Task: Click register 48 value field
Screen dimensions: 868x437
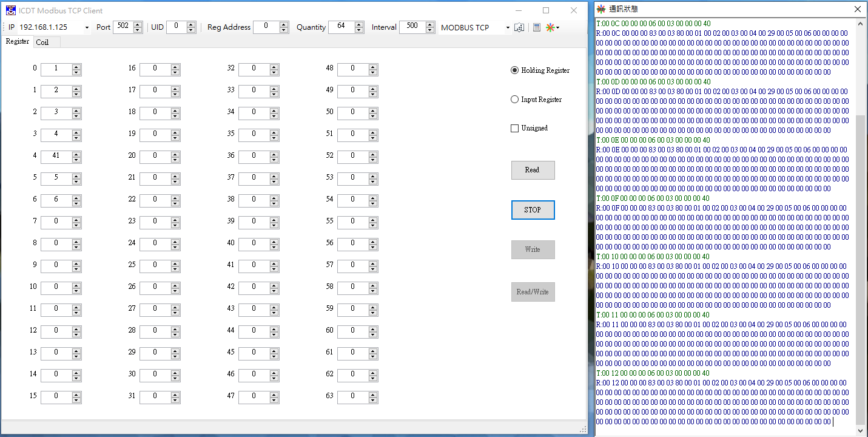Action: click(x=352, y=69)
